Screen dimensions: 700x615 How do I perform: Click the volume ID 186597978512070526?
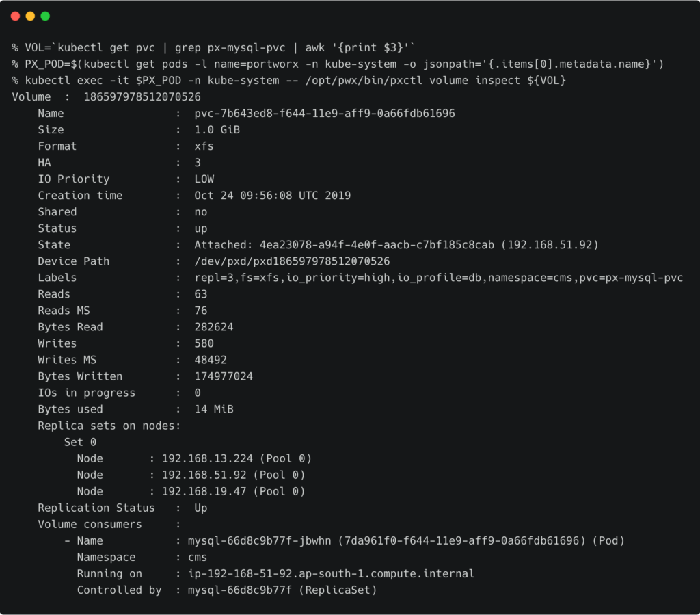pyautogui.click(x=142, y=97)
